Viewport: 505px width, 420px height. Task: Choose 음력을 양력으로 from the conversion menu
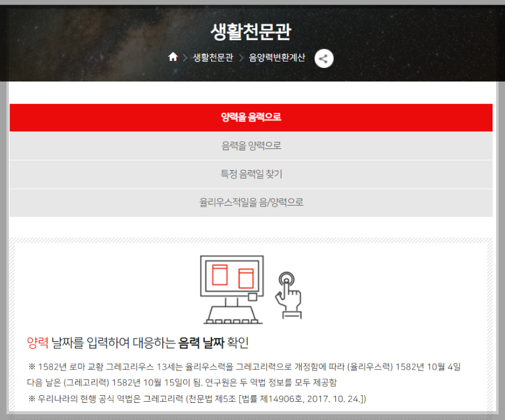[252, 144]
